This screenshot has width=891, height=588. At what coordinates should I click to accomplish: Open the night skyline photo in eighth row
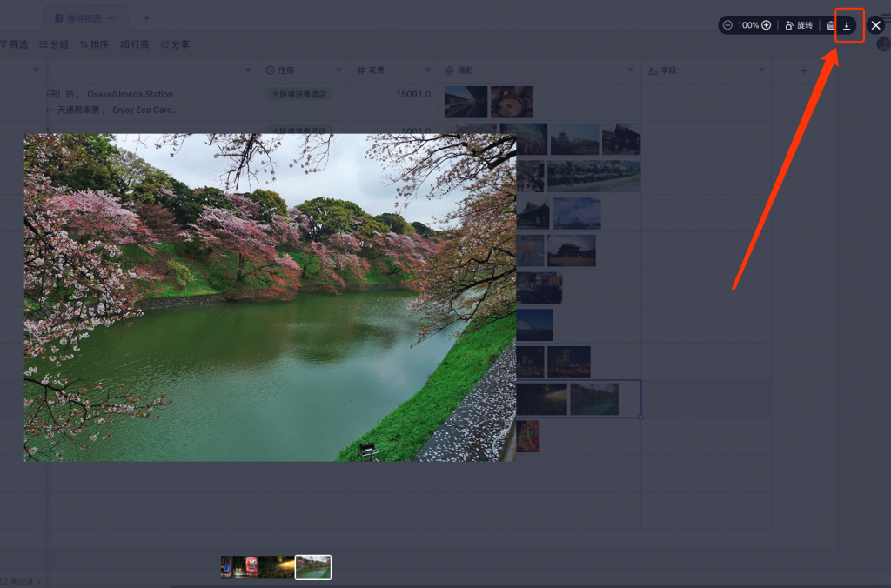569,362
